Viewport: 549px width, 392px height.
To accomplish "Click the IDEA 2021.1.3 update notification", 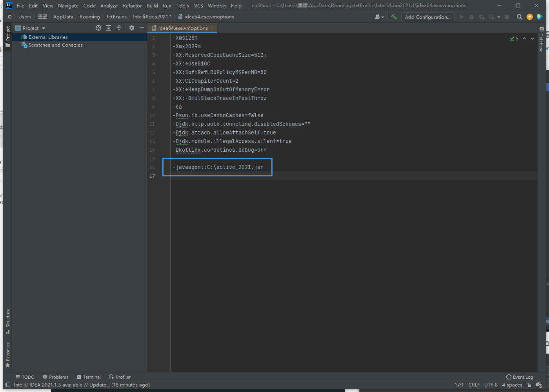I will [x=82, y=385].
